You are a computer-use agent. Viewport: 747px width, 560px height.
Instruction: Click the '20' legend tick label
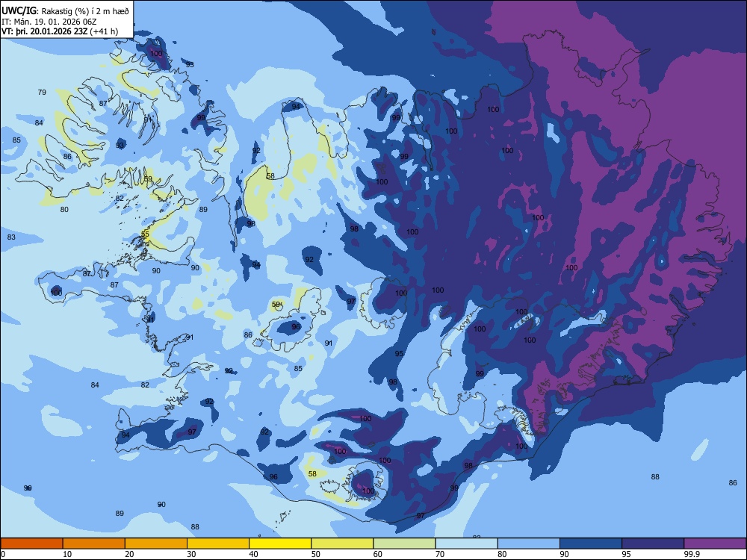point(129,554)
